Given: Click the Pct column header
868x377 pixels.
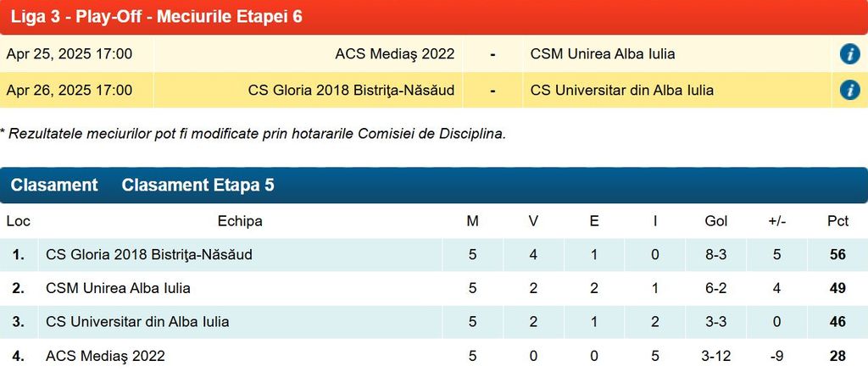Looking at the screenshot, I should click(x=837, y=221).
